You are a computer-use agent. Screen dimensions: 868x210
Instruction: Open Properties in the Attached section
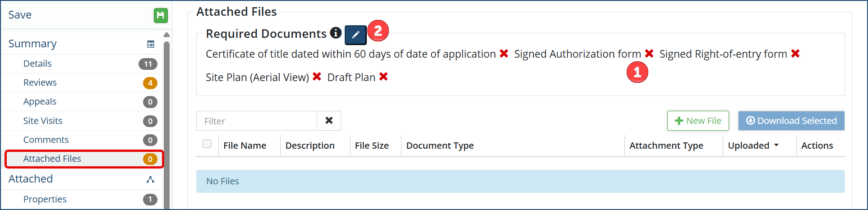point(45,199)
